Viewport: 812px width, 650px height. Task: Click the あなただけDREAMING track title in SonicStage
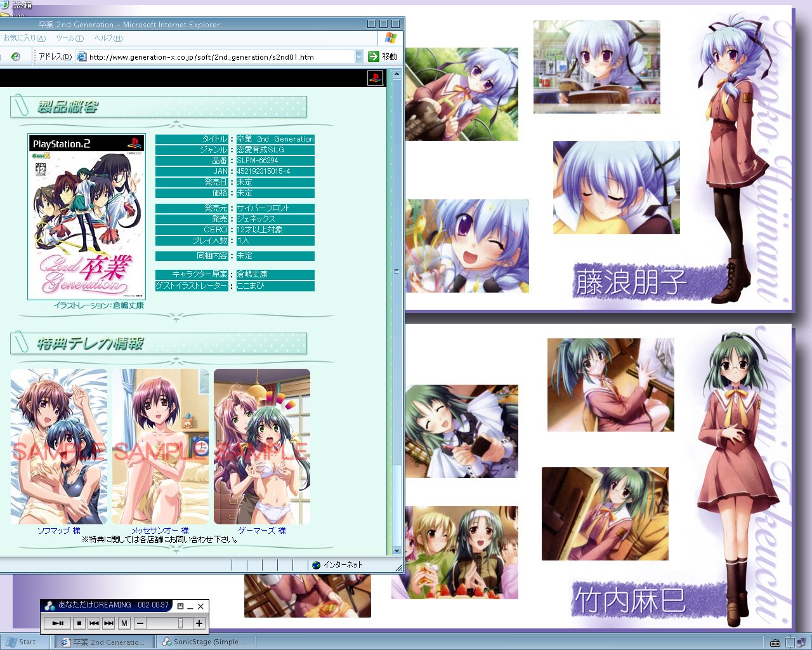click(95, 605)
